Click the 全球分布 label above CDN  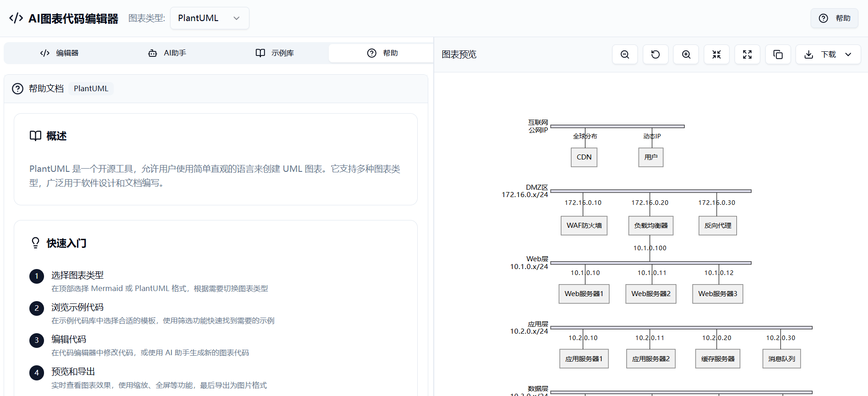(585, 136)
